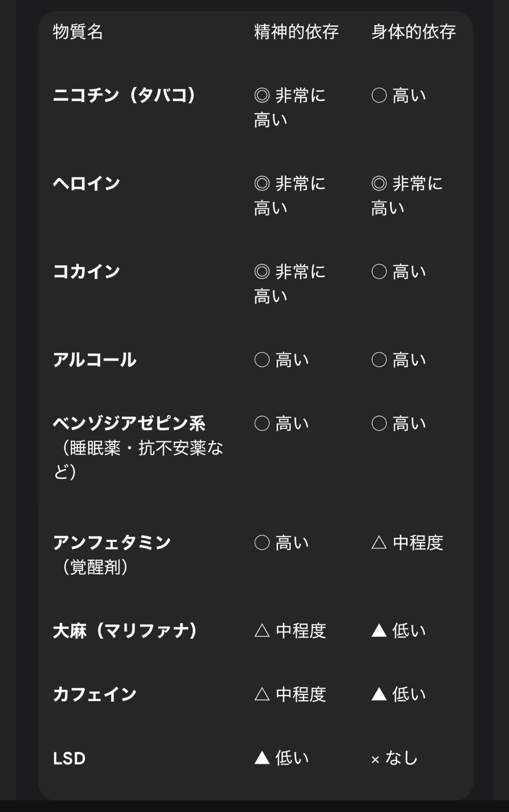This screenshot has height=812, width=509.
Task: Click the hollow triangle beside アンフェタミン 中程度
Action: 379,543
